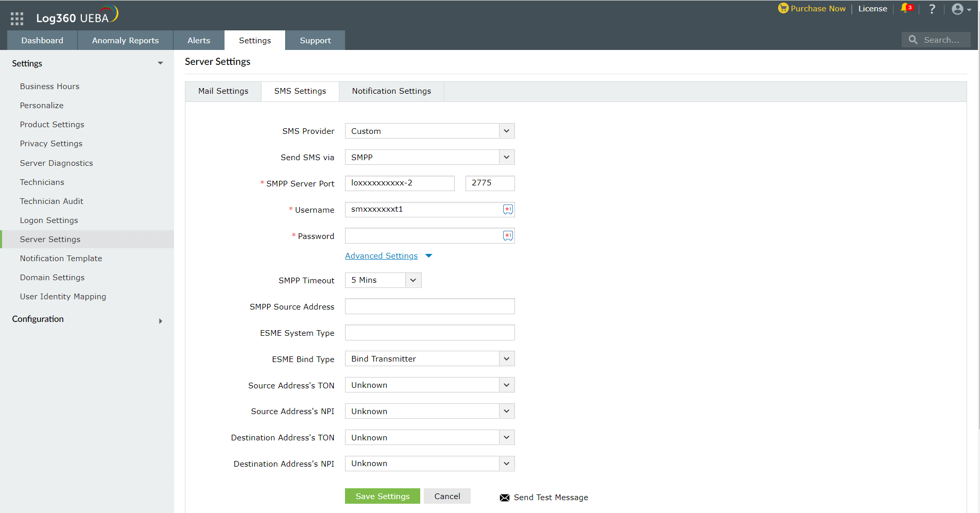Viewport: 980px width, 513px height.
Task: Focus the SMPP server host field
Action: [x=400, y=183]
